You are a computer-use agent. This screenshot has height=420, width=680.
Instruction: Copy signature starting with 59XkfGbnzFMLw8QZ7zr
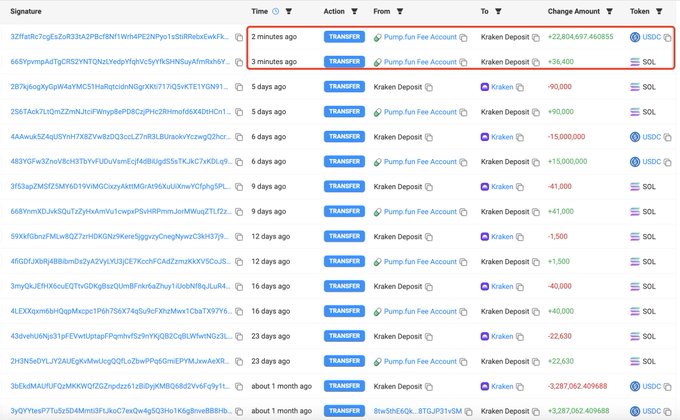[239, 237]
